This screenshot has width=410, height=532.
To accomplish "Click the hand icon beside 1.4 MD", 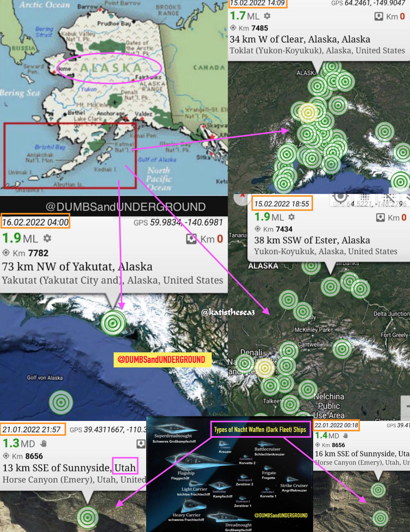I will [345, 435].
